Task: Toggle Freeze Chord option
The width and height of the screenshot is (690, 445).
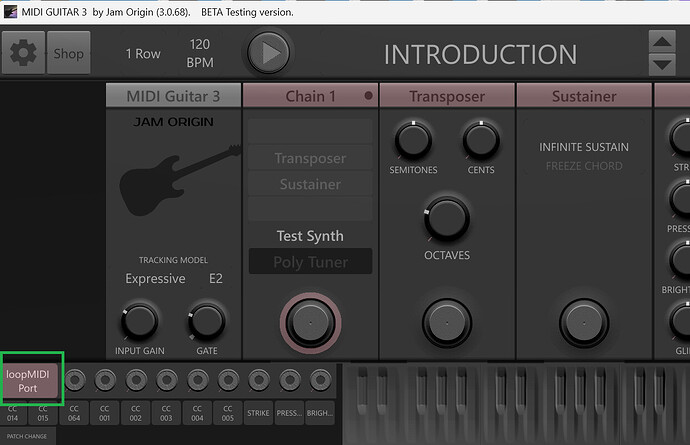Action: pyautogui.click(x=584, y=166)
